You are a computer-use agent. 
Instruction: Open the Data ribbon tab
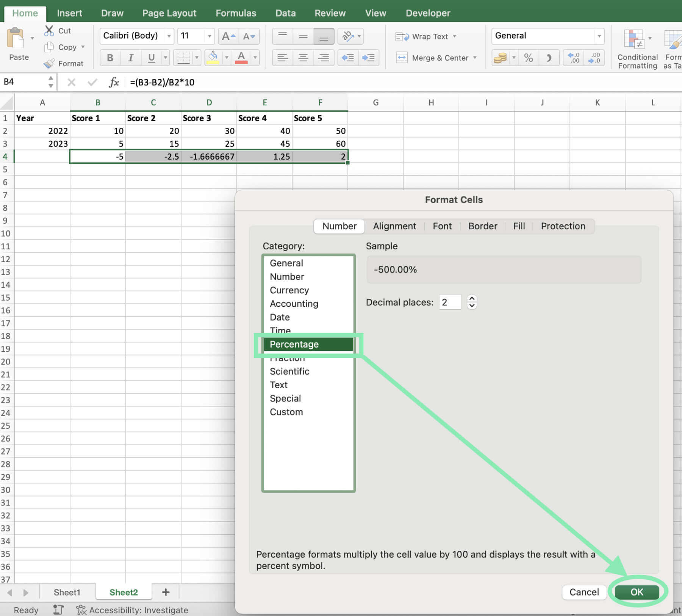(285, 13)
